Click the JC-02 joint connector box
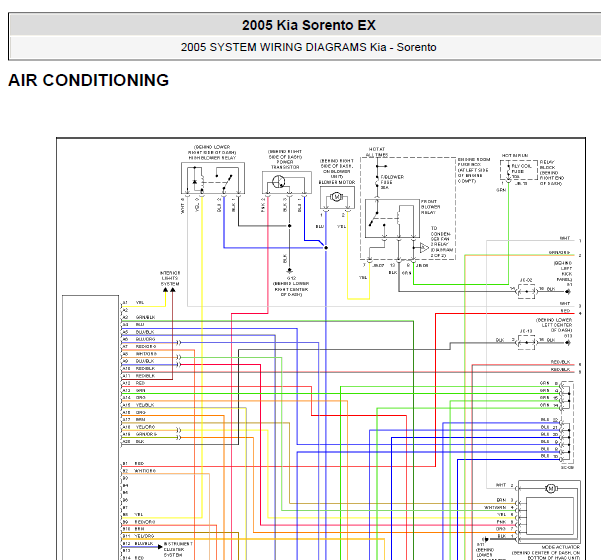This screenshot has width=601, height=560. point(526,292)
